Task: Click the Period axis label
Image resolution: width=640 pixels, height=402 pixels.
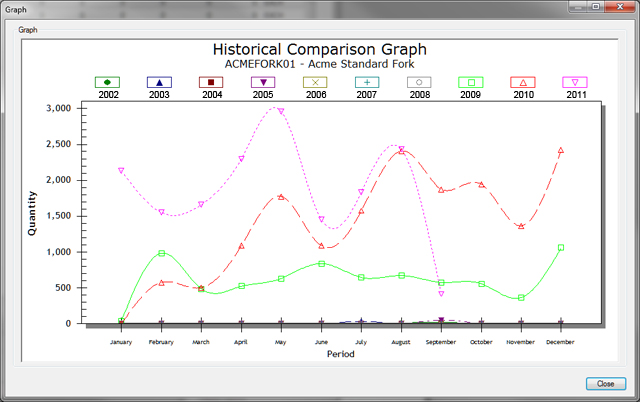Action: (340, 354)
